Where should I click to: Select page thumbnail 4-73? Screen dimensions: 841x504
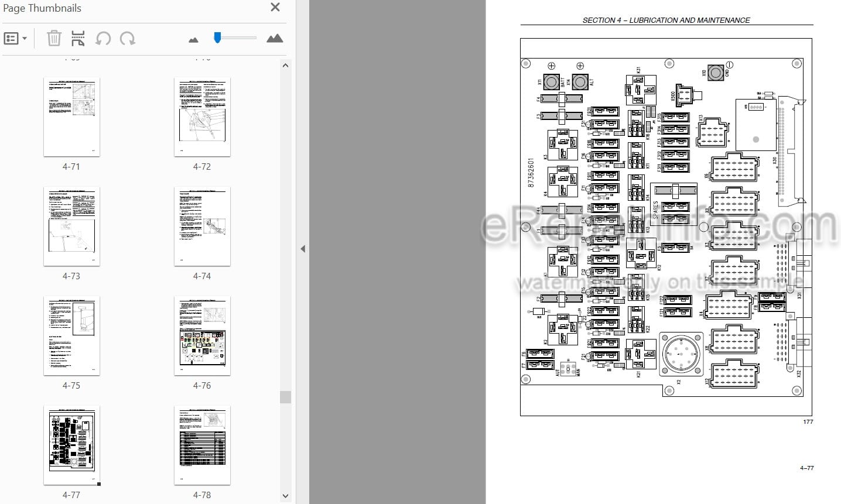(71, 227)
